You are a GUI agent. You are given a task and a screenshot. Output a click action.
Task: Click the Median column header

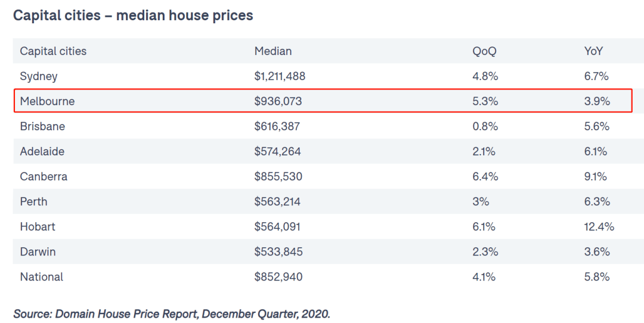coord(273,51)
